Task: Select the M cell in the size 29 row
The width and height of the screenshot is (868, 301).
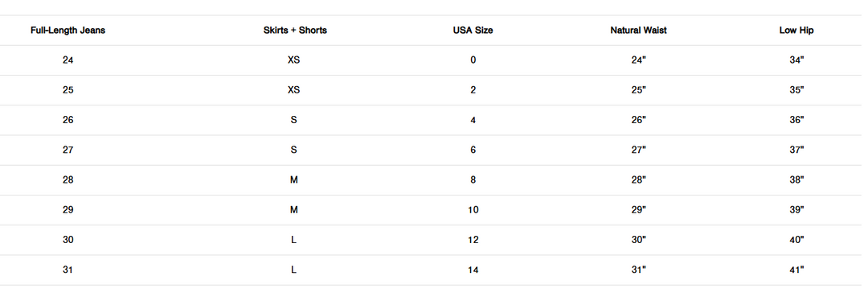Action: click(294, 210)
